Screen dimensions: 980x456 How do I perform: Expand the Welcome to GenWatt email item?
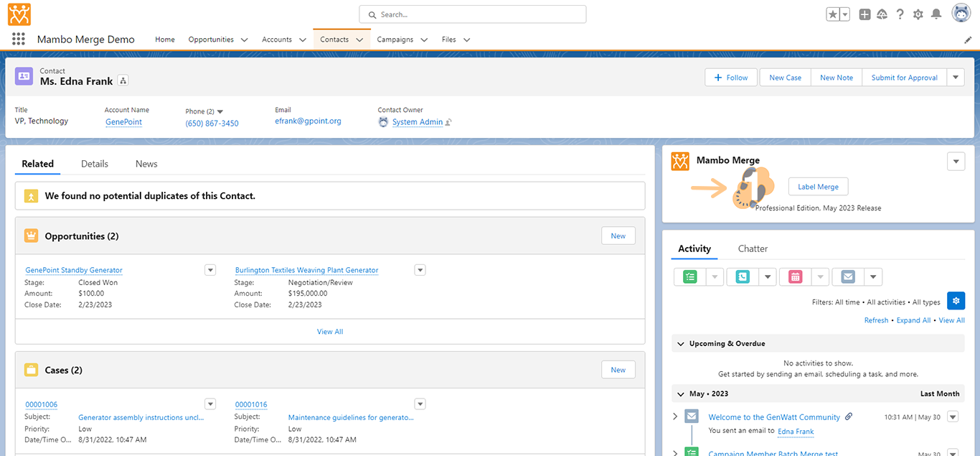point(675,417)
